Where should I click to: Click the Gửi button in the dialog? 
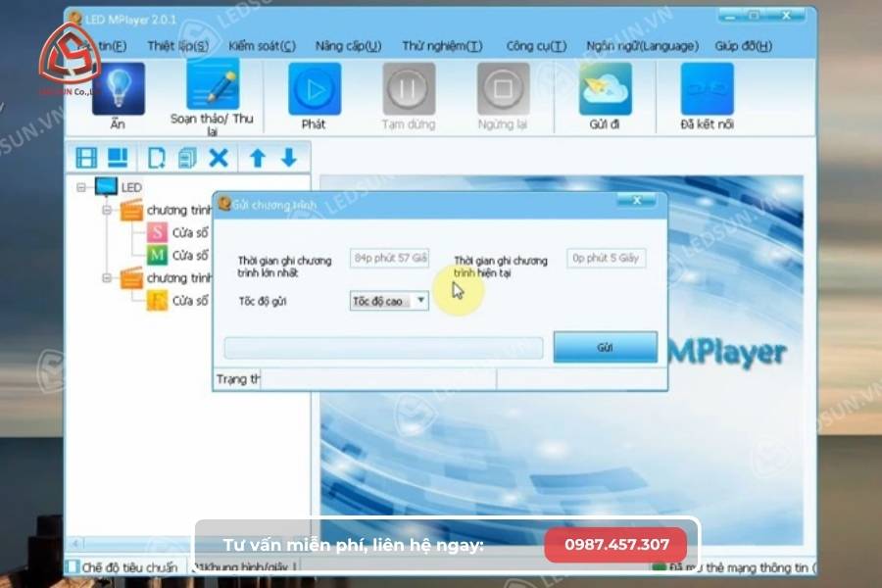605,347
